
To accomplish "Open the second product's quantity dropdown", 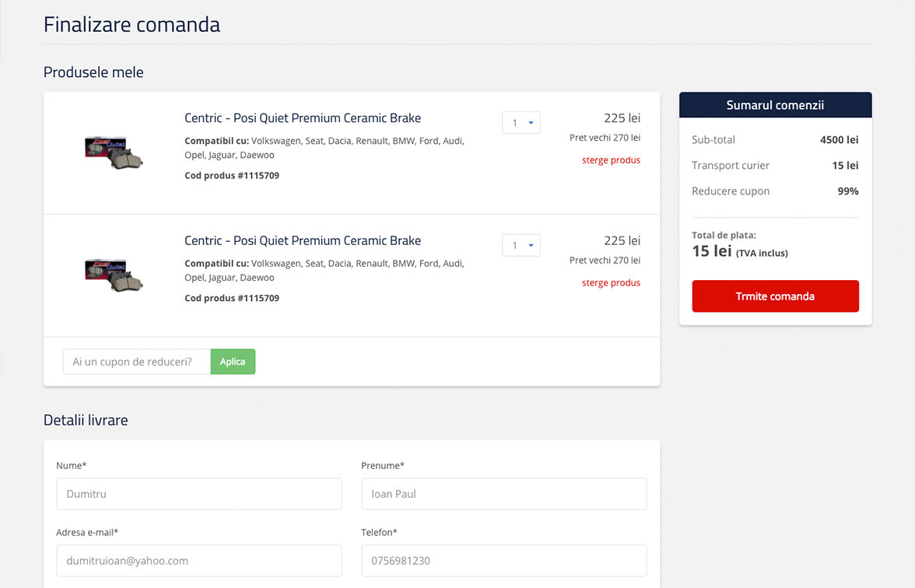I will tap(521, 246).
